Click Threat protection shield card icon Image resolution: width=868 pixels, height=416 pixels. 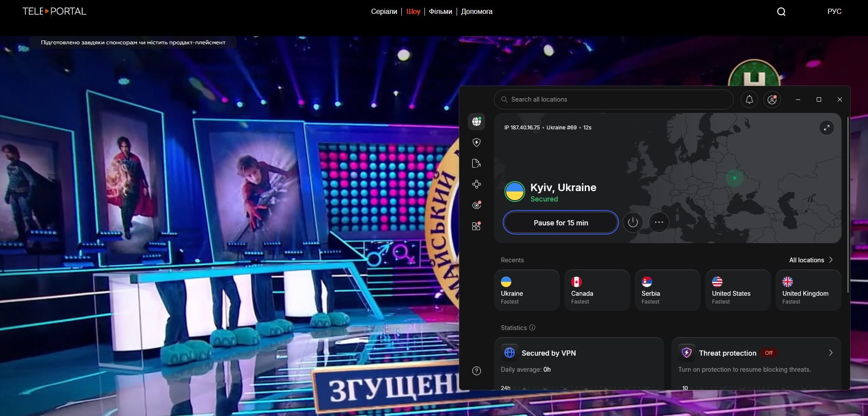coord(687,353)
